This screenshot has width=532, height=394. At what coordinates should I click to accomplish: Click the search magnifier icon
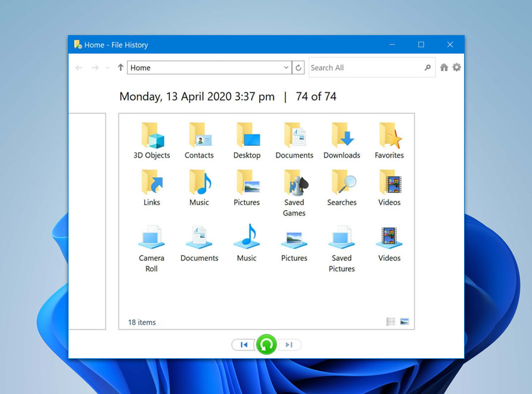tap(428, 67)
